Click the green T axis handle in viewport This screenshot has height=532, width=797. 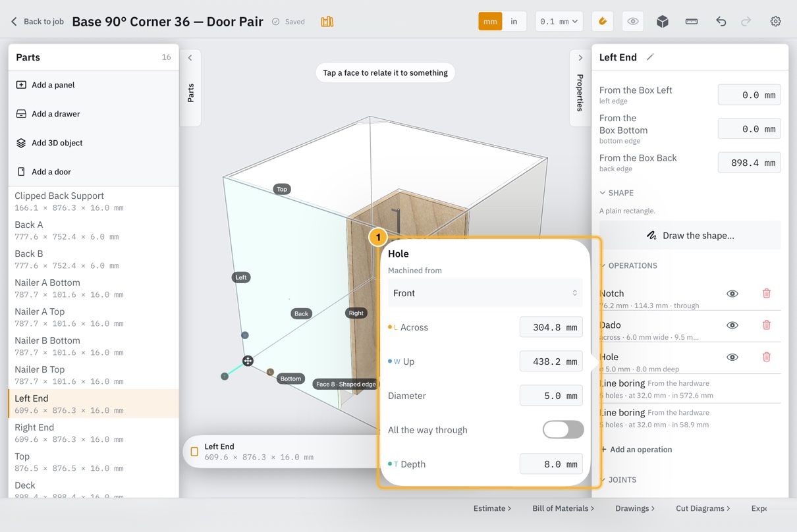(x=225, y=376)
